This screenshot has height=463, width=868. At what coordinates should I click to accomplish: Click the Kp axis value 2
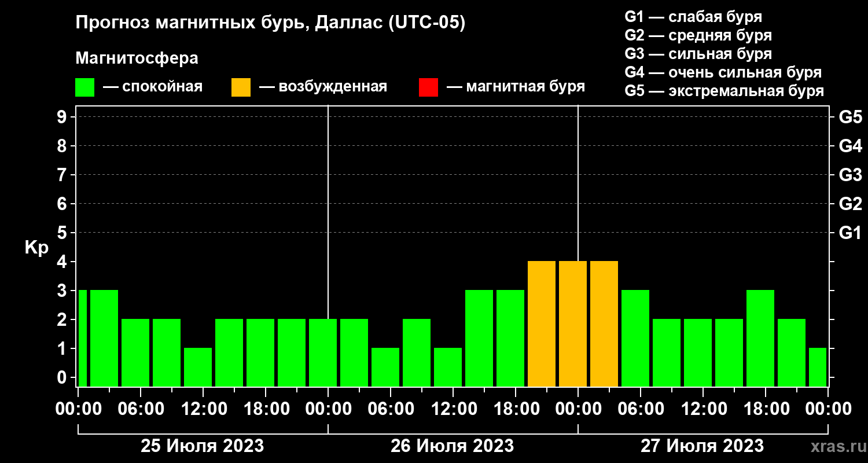point(62,319)
